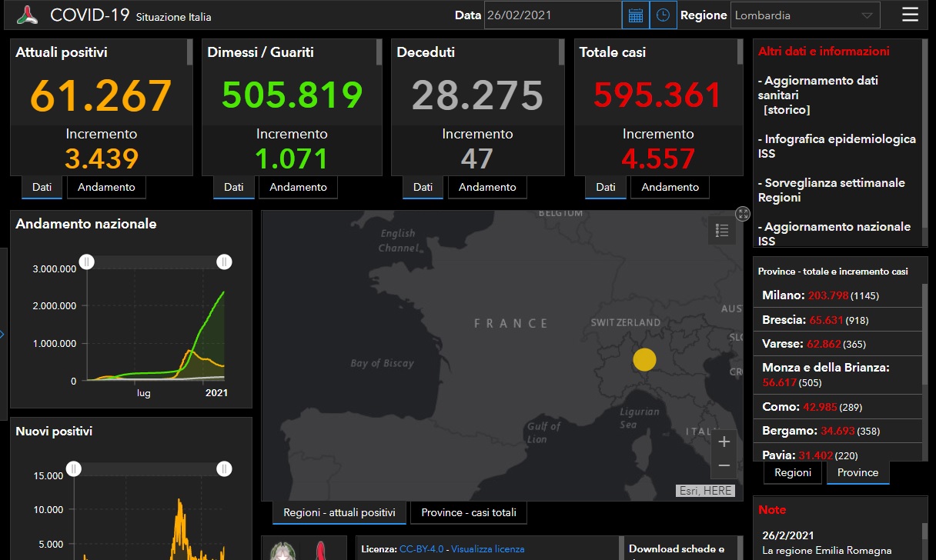This screenshot has width=936, height=560.
Task: Zoom out on the map
Action: point(724,465)
